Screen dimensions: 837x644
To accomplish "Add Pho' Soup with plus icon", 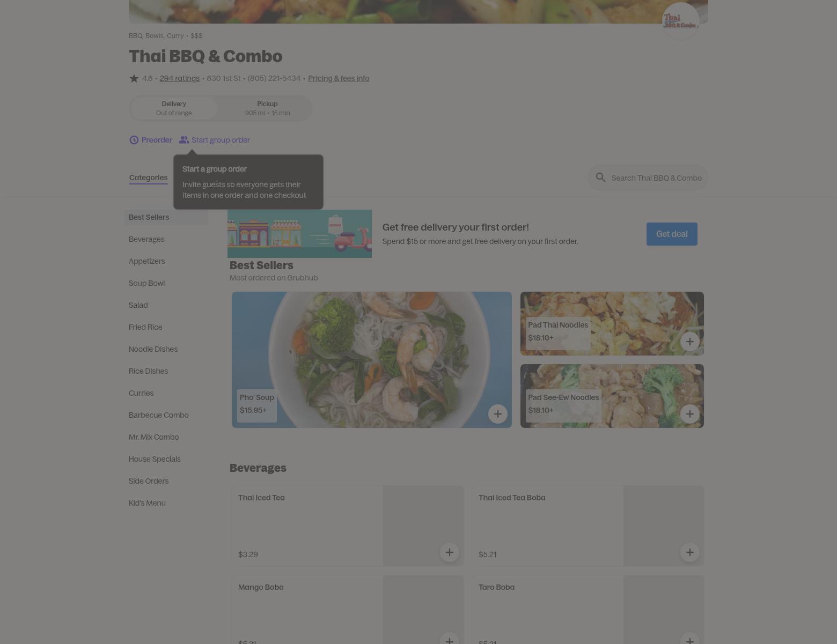I will pyautogui.click(x=497, y=414).
